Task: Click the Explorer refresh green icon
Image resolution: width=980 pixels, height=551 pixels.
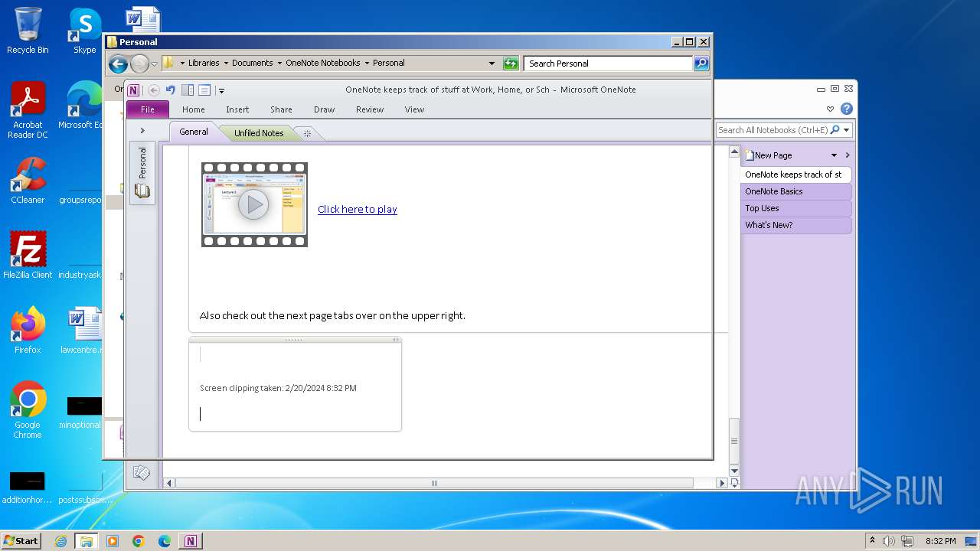Action: pyautogui.click(x=511, y=64)
